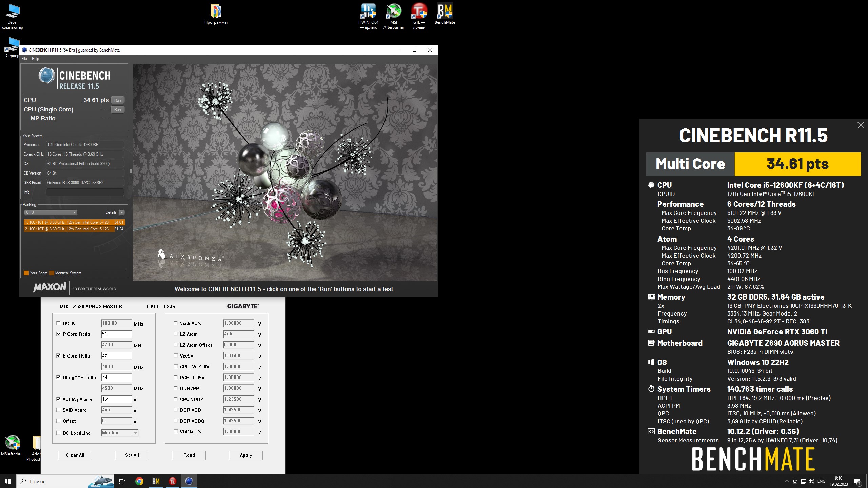Uncheck the Ring/CCF Ratio checkbox
Image resolution: width=868 pixels, height=488 pixels.
coord(58,377)
